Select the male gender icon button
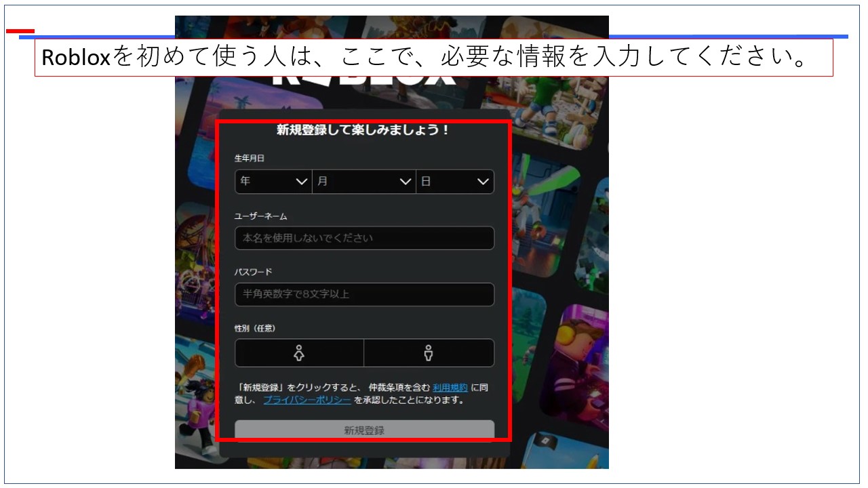The image size is (868, 488). coord(429,353)
